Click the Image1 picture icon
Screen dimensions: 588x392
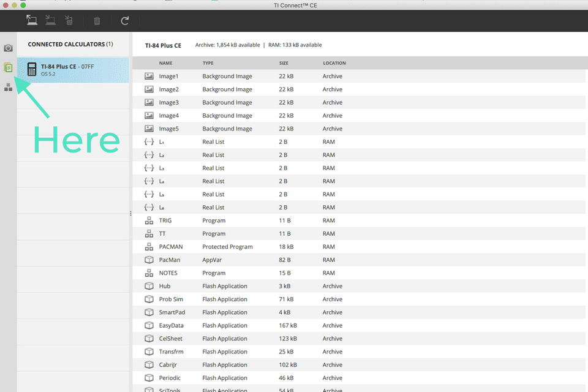tap(149, 76)
